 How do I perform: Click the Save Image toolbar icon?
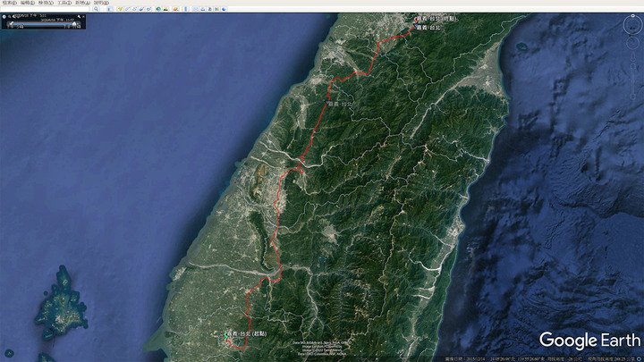point(210,9)
